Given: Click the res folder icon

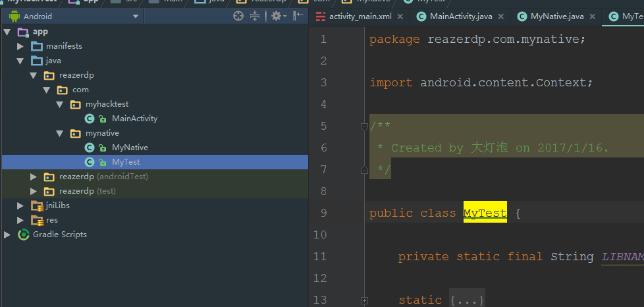Looking at the screenshot, I should 38,221.
